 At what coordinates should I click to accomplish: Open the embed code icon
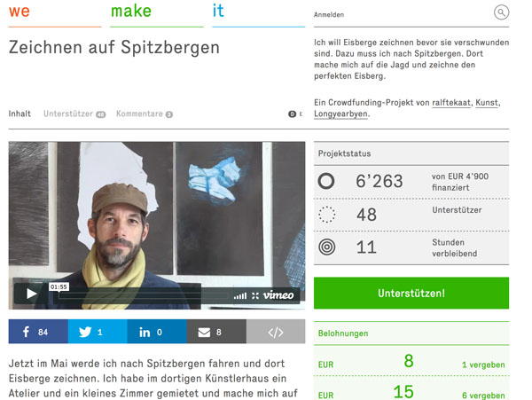[x=276, y=332]
